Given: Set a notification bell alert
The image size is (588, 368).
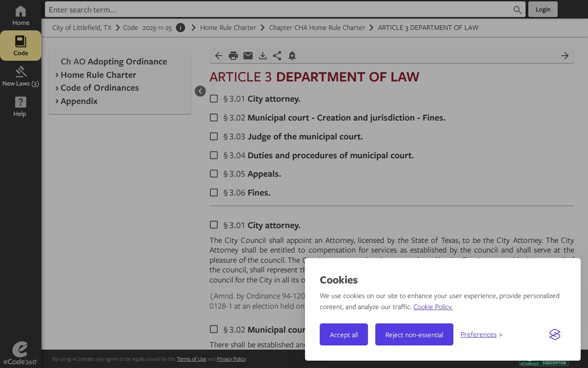Looking at the screenshot, I should [x=292, y=56].
